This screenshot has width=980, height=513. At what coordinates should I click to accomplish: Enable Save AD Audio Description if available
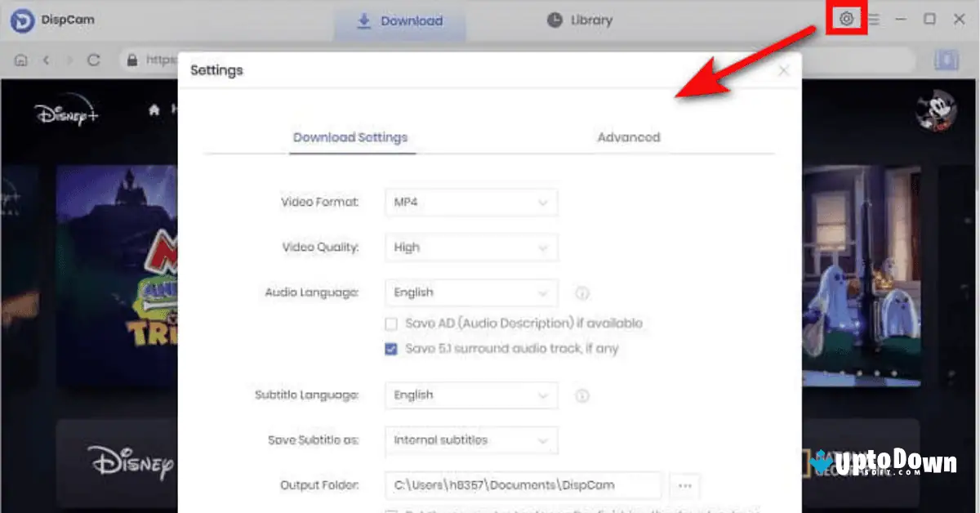(391, 323)
